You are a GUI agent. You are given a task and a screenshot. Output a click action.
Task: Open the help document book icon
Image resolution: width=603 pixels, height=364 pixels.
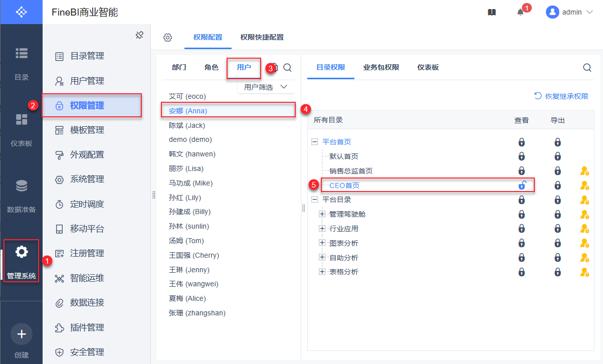[x=492, y=13]
